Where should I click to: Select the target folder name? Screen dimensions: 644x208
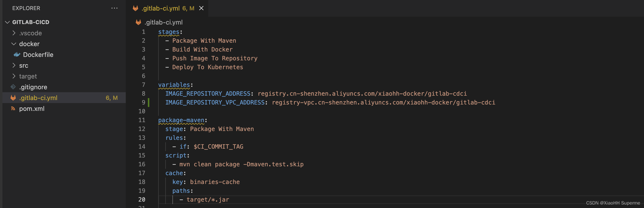[x=28, y=77]
